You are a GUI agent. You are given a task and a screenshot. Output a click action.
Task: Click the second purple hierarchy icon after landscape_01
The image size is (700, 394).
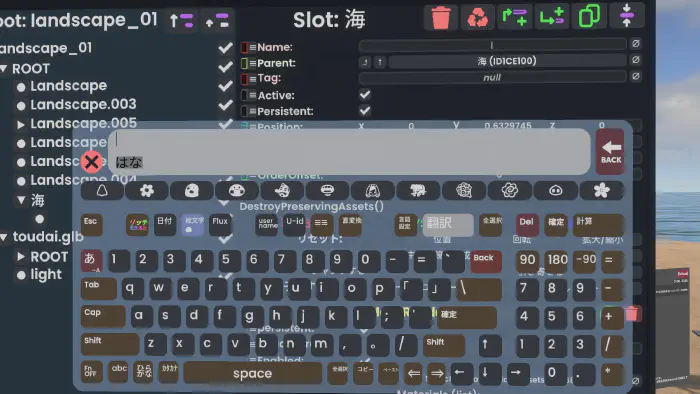[217, 21]
